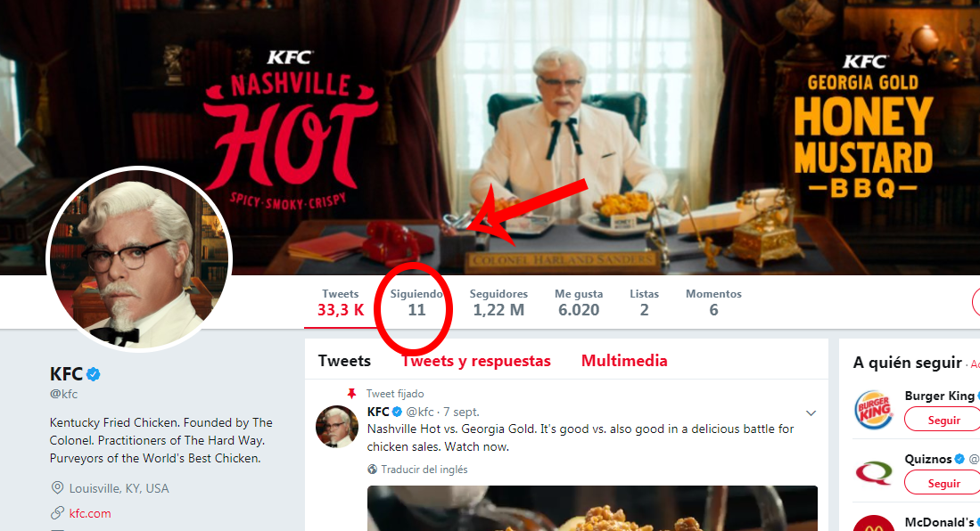View the Seguidores followers list
The height and width of the screenshot is (531, 980).
click(x=498, y=302)
